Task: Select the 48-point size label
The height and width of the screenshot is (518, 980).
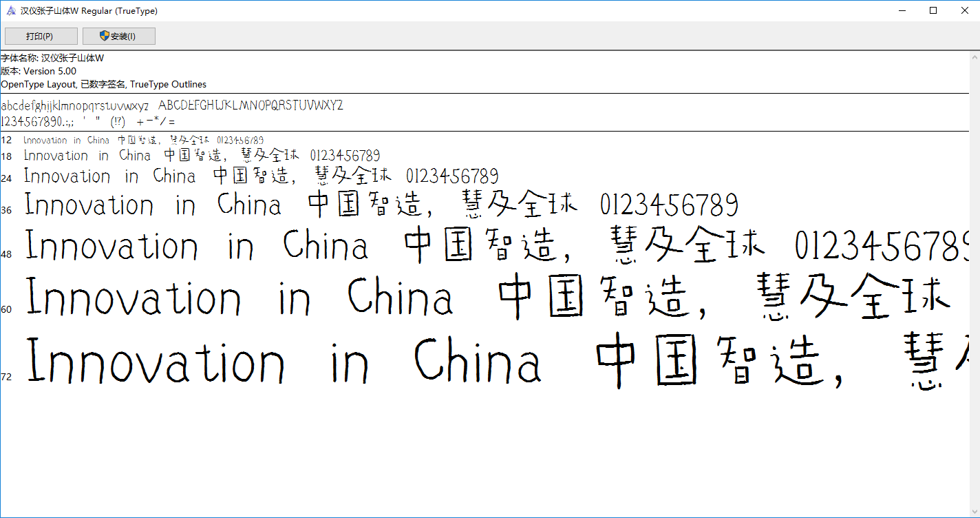Action: [x=6, y=253]
